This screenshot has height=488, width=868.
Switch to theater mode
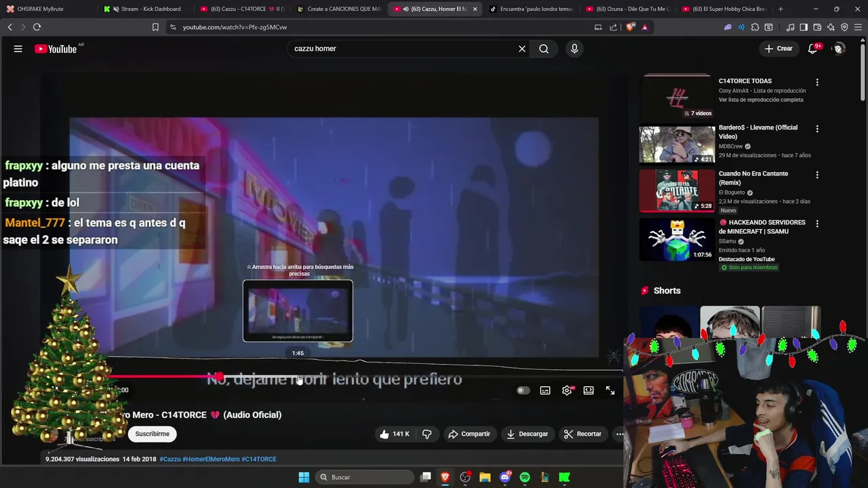pyautogui.click(x=589, y=390)
